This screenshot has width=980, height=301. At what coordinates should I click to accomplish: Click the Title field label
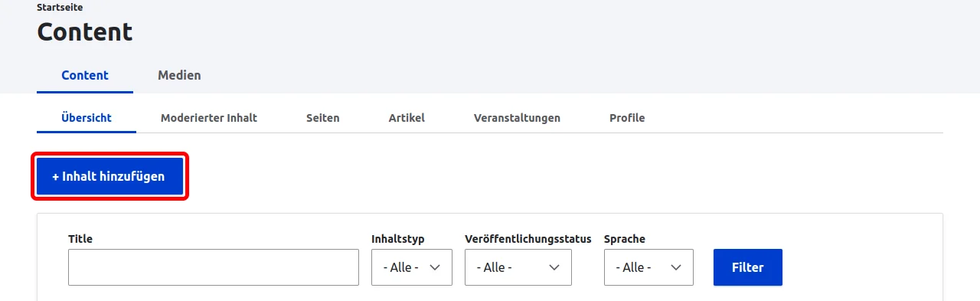(x=80, y=239)
